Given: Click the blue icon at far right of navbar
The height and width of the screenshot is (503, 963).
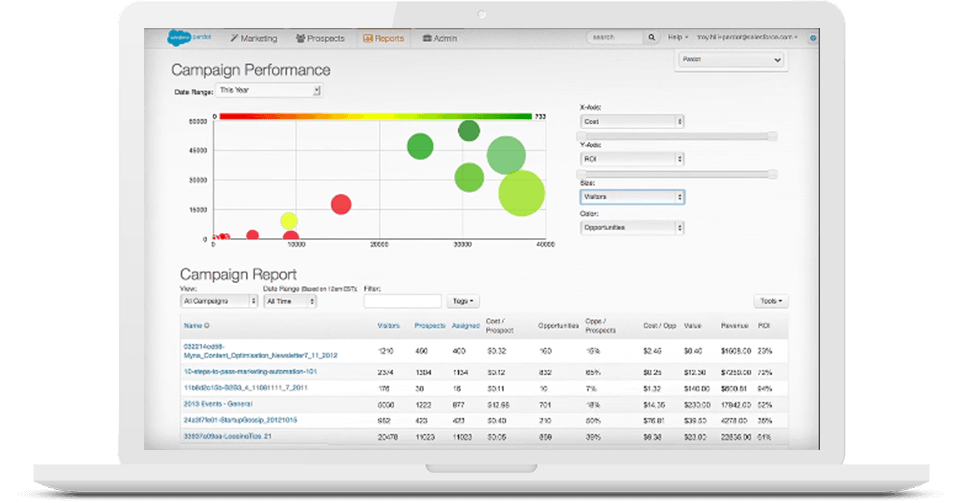Looking at the screenshot, I should (x=812, y=38).
